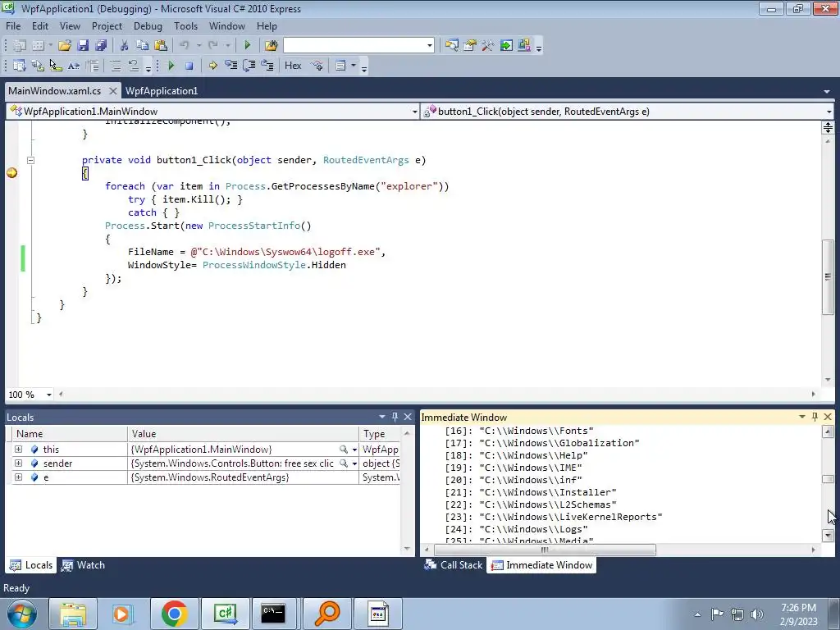Open the Find combo box dropdown

click(x=429, y=46)
